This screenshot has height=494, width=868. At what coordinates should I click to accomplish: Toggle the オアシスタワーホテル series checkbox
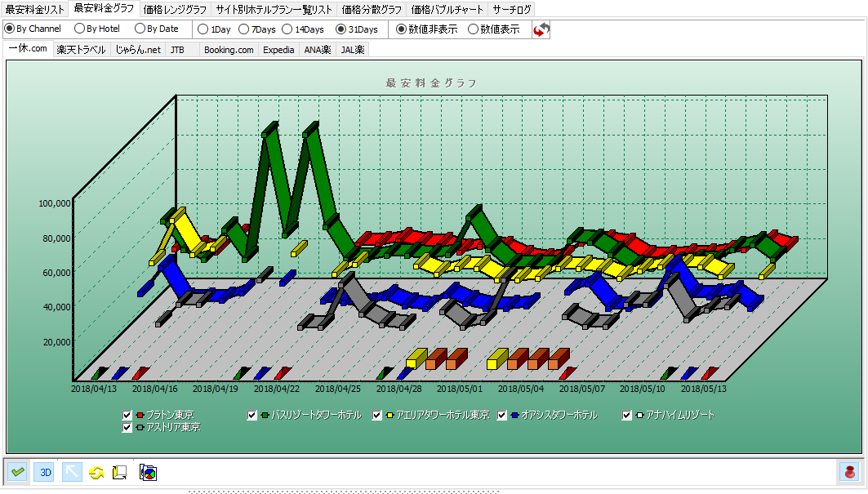pyautogui.click(x=502, y=416)
